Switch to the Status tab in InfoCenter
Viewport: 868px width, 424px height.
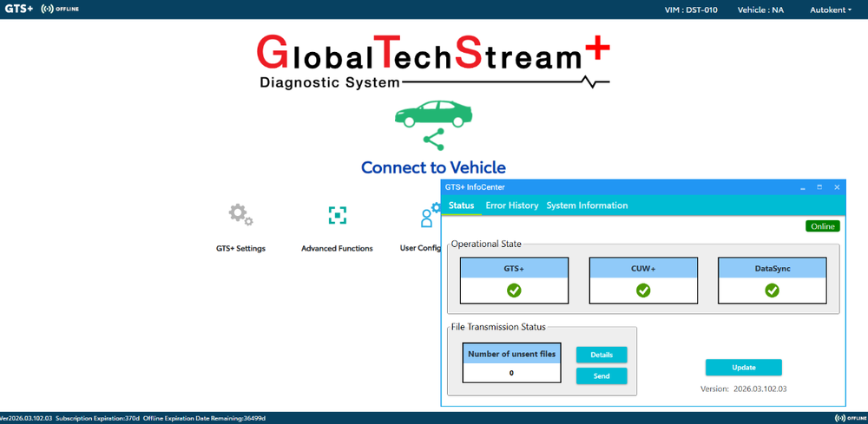(x=461, y=205)
